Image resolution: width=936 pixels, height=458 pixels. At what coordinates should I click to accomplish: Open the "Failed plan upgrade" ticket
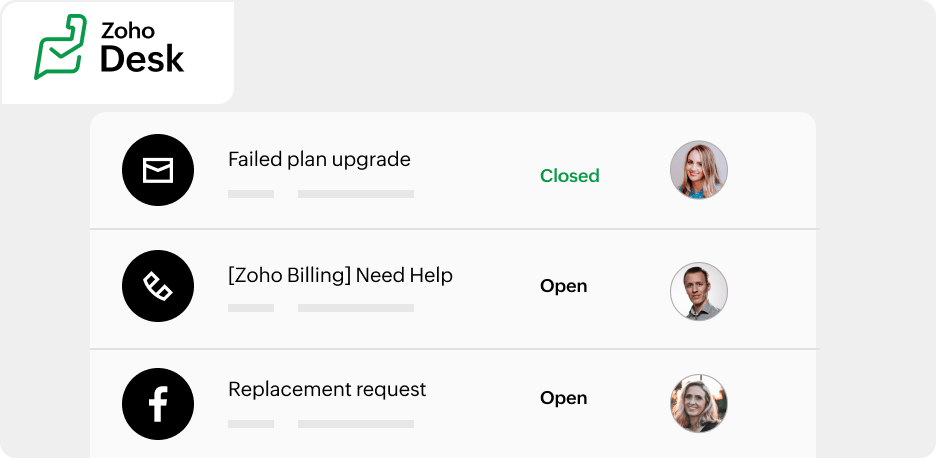(319, 159)
